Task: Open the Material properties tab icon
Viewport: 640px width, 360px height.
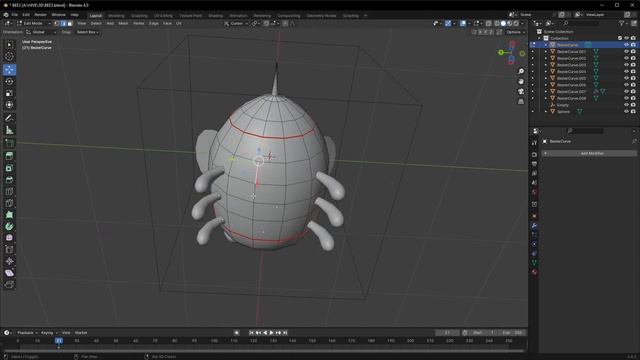Action: coord(534,272)
